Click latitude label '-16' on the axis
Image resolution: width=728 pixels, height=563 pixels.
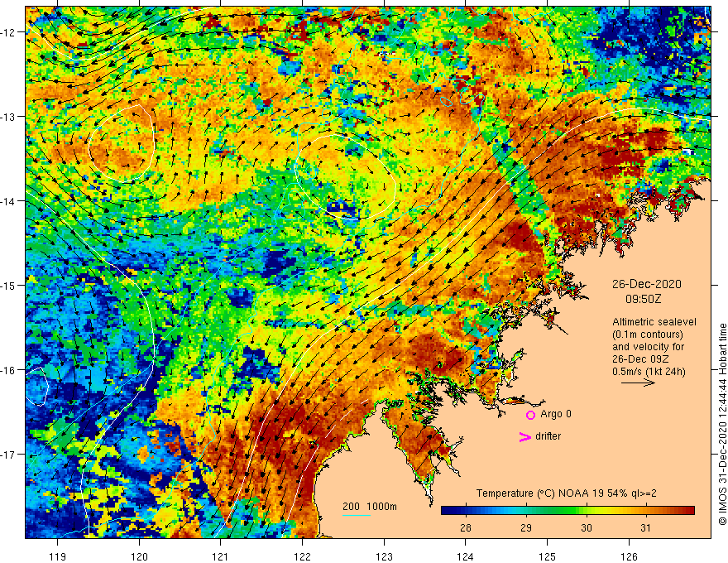point(9,370)
